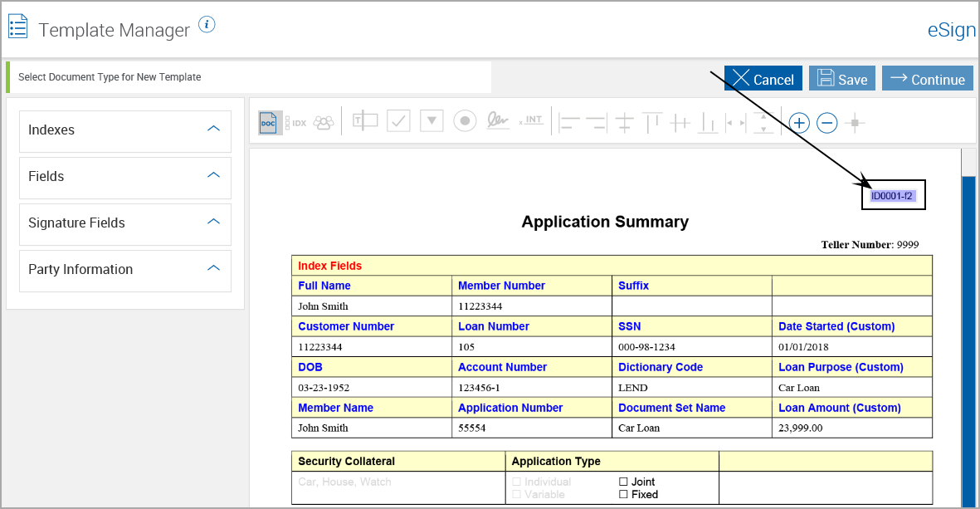980x509 pixels.
Task: Collapse the Fields panel chevron
Action: point(214,175)
